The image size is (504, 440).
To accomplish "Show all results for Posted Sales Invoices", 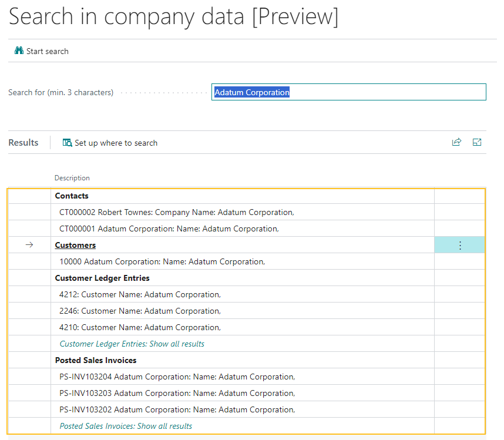I will click(125, 426).
